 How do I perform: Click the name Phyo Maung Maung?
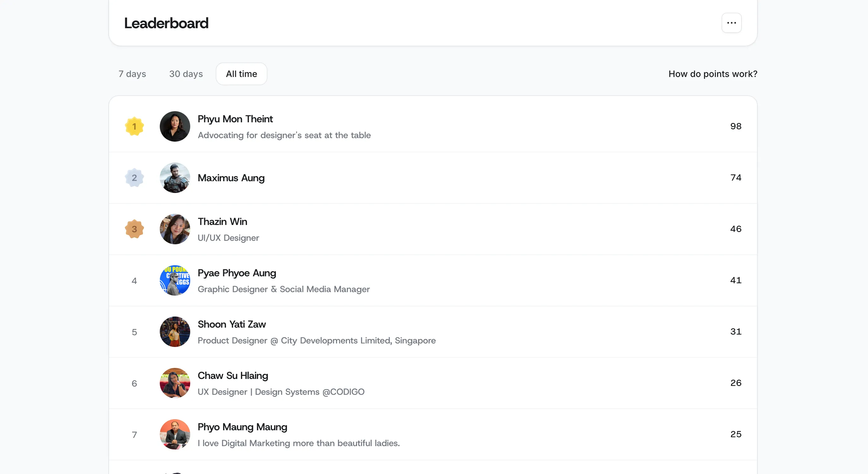[242, 427]
